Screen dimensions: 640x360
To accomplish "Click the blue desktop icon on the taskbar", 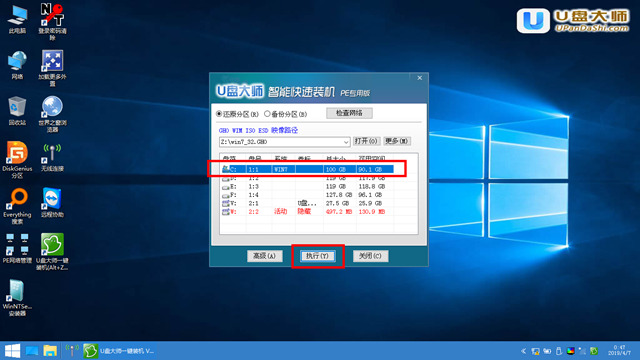I will [32, 351].
